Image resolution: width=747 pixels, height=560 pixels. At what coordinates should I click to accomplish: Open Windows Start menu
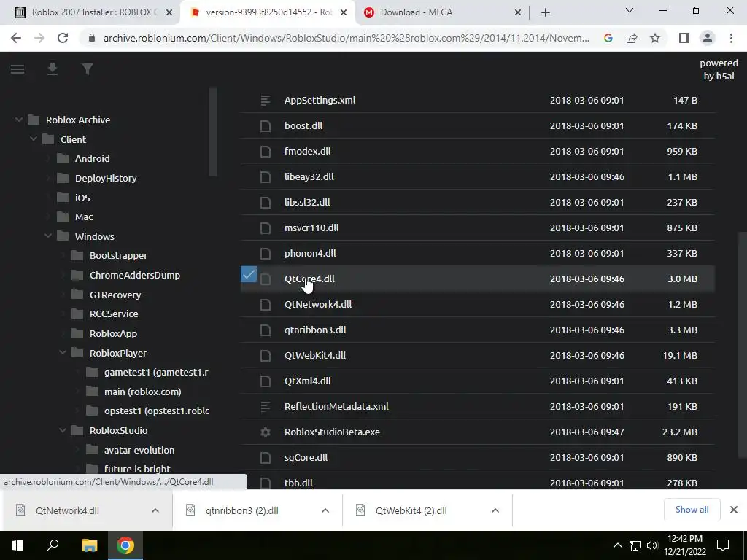point(18,545)
